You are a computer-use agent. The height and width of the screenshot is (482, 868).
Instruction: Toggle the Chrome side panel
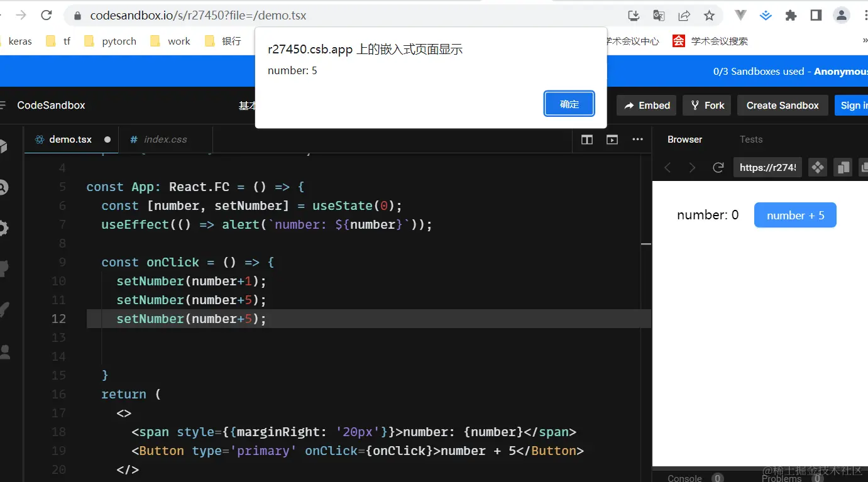point(816,15)
